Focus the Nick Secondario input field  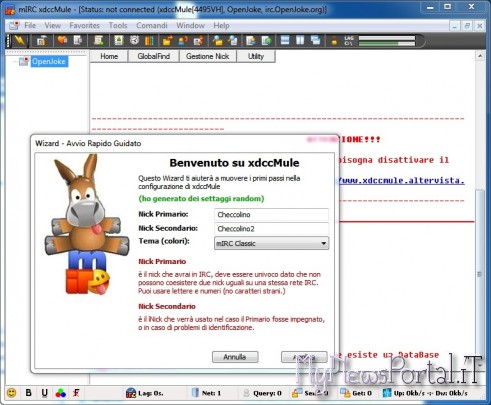tap(271, 229)
